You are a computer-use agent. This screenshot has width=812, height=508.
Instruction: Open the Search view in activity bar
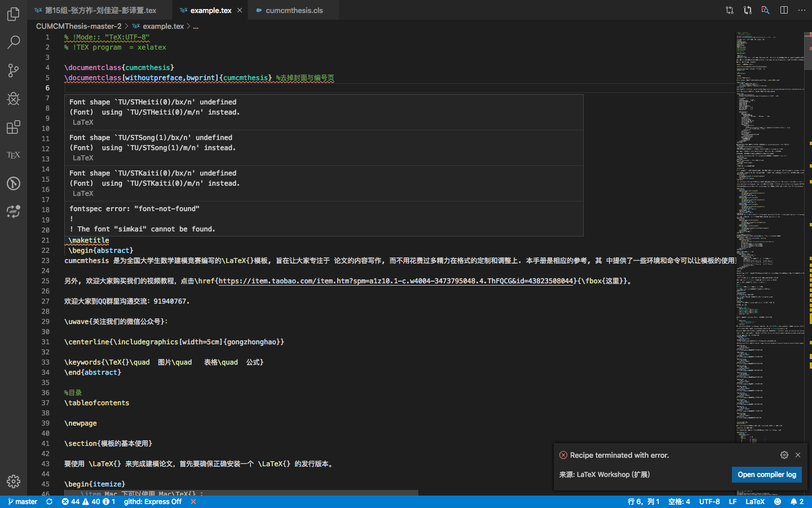[14, 42]
